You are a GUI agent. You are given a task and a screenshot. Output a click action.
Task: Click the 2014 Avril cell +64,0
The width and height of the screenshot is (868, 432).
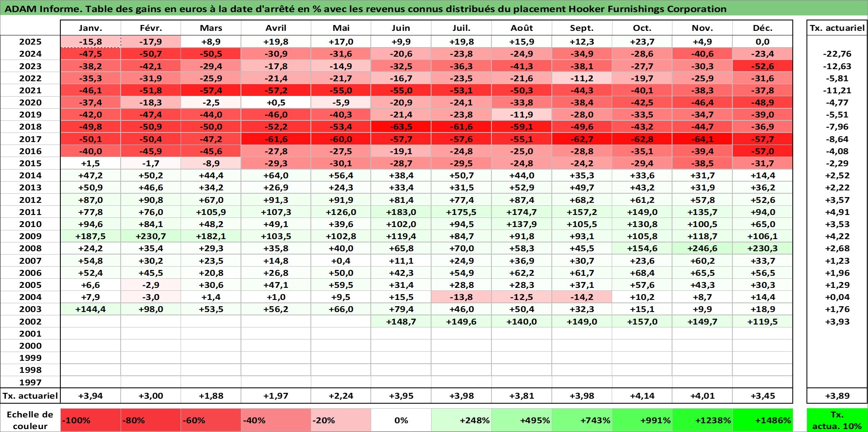tap(276, 175)
